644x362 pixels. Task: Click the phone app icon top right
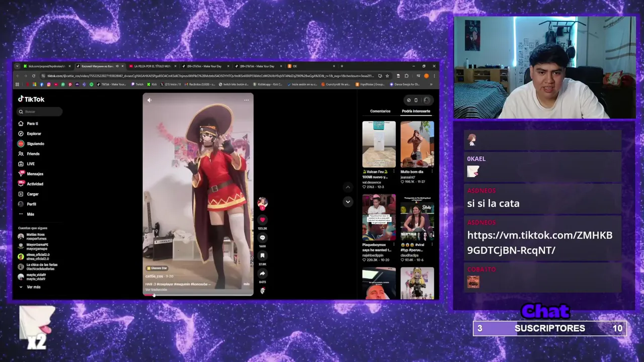pos(416,100)
